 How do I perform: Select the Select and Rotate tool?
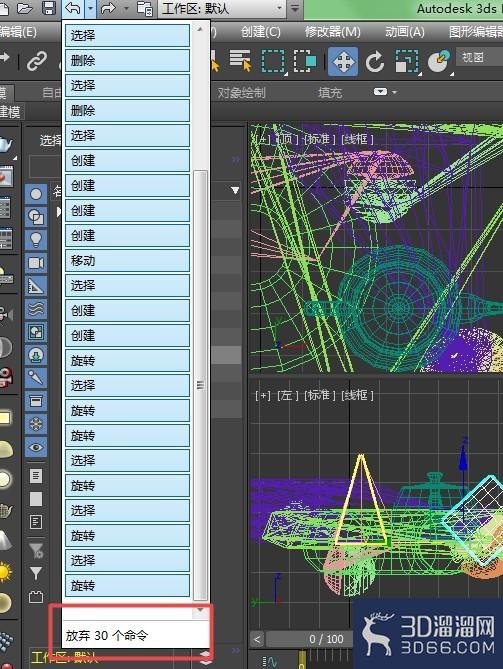pos(375,61)
